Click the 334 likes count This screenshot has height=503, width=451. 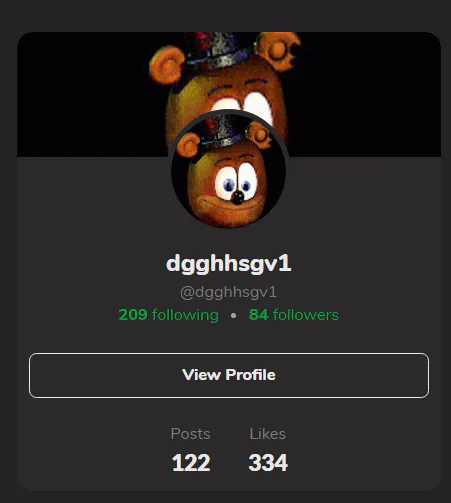[x=268, y=463]
